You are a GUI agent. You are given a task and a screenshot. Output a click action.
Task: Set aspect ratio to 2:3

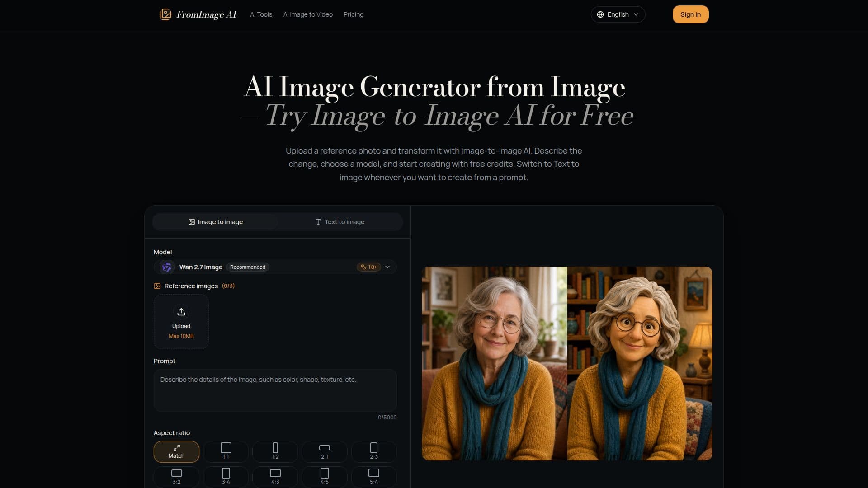[x=374, y=452]
